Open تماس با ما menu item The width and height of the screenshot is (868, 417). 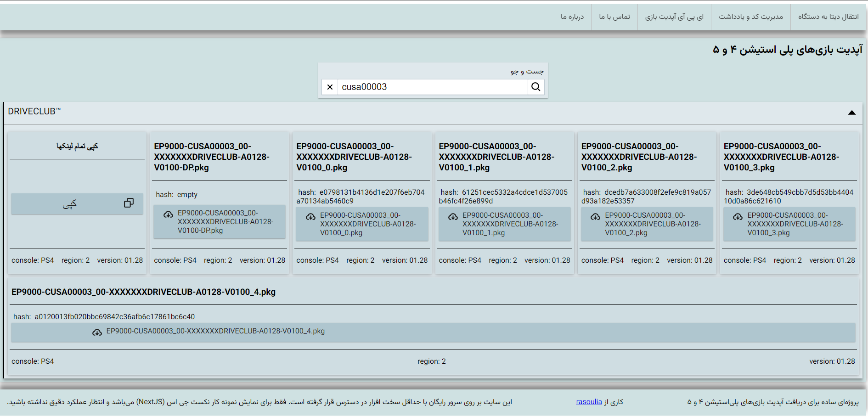614,17
